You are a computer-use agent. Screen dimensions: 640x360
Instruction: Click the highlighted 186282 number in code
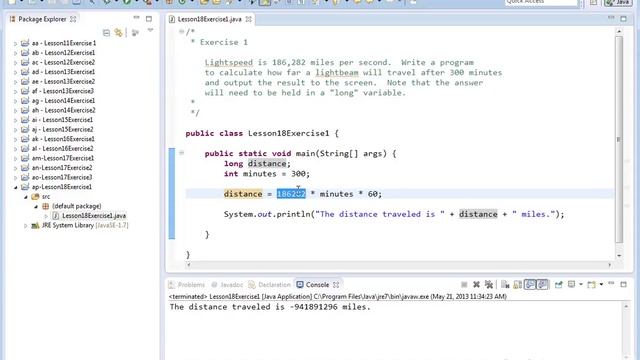point(291,194)
